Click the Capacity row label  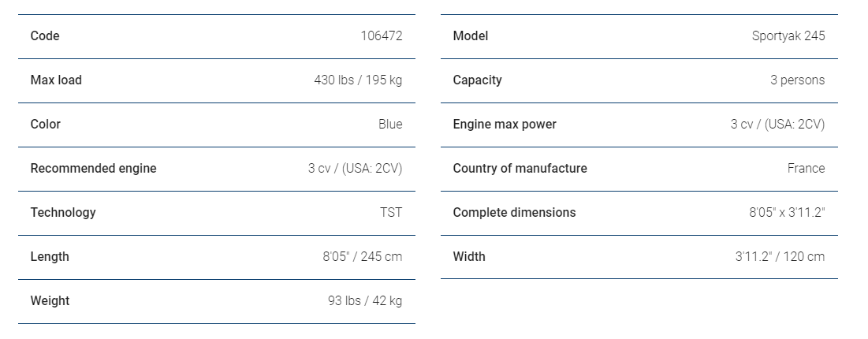point(477,80)
